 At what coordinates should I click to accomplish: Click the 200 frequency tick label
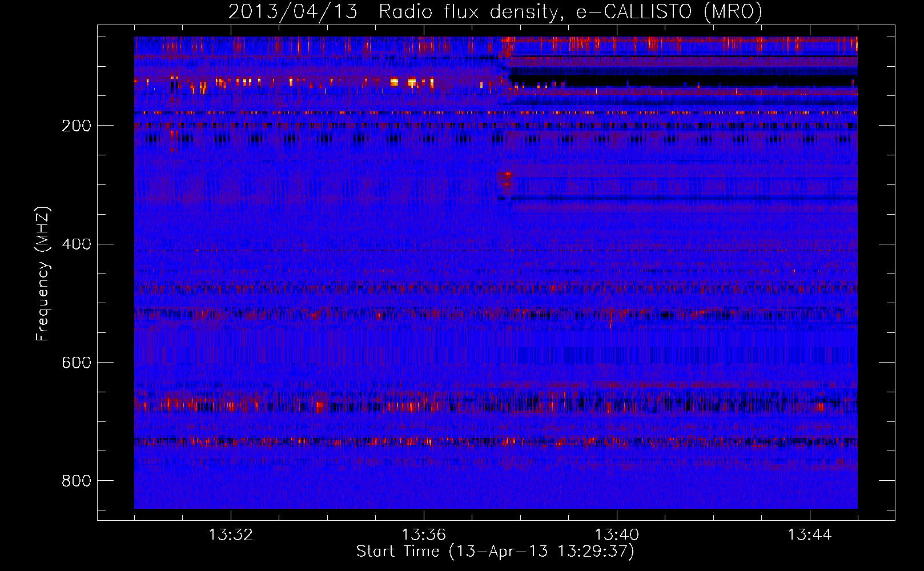click(77, 126)
